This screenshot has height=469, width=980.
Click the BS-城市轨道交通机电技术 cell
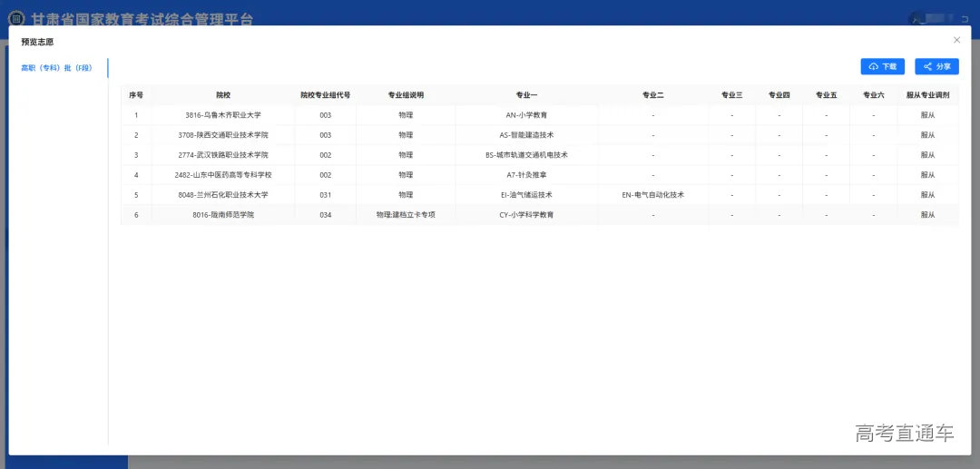[526, 155]
